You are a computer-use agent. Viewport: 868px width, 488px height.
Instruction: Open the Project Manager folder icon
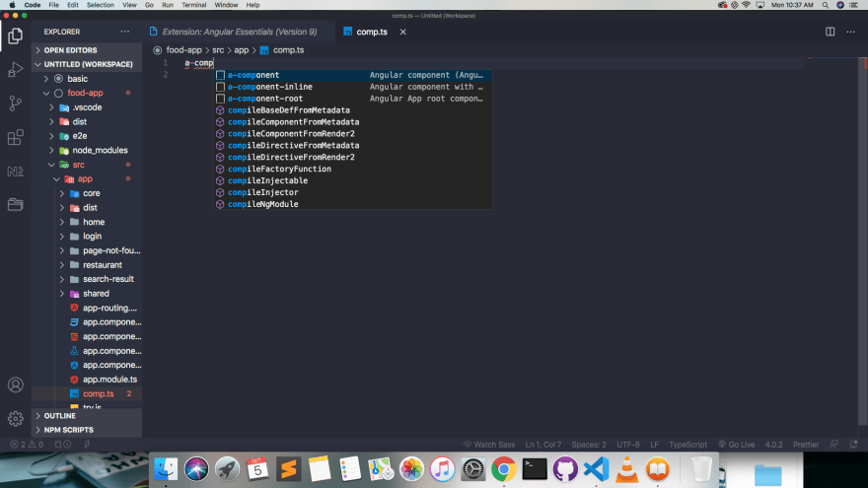15,205
